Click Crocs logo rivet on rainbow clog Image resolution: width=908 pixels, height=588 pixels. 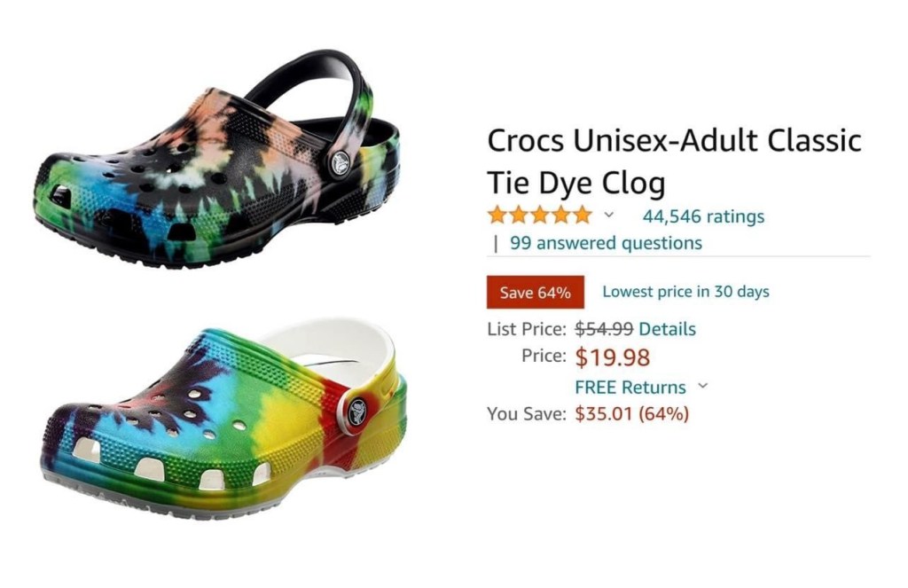357,412
